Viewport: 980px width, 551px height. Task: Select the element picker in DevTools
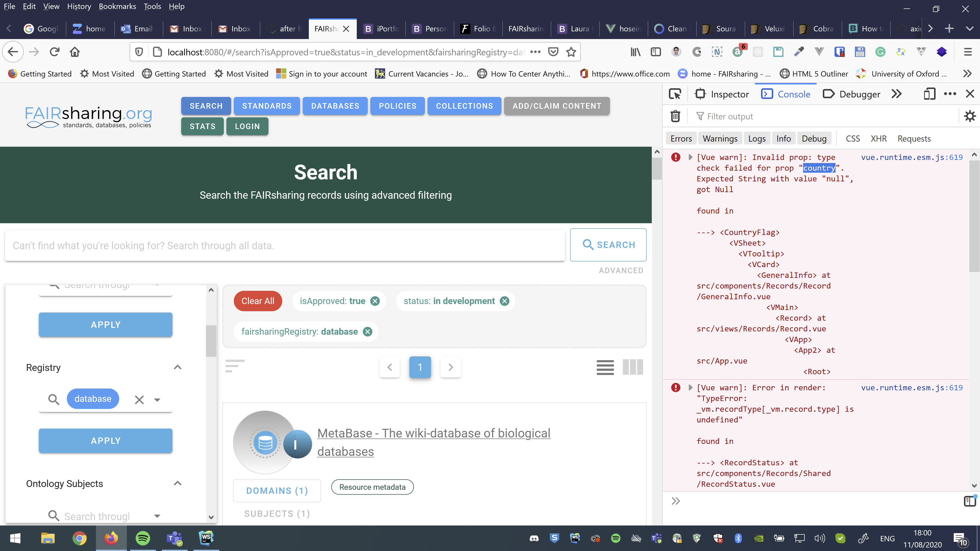coord(675,94)
